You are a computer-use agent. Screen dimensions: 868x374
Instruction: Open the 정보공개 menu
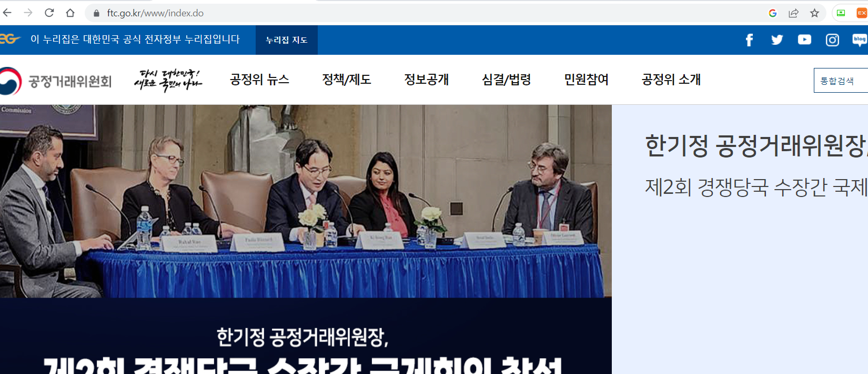click(x=426, y=80)
